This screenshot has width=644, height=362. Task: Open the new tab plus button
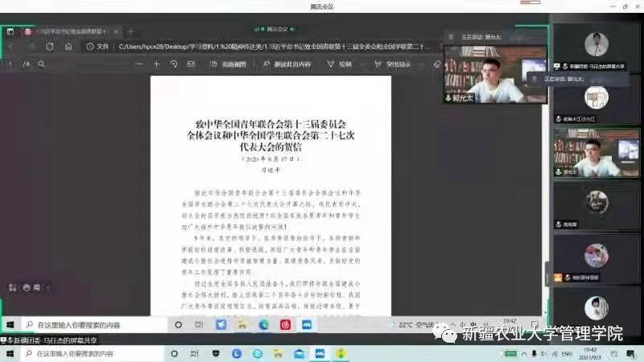(x=130, y=31)
